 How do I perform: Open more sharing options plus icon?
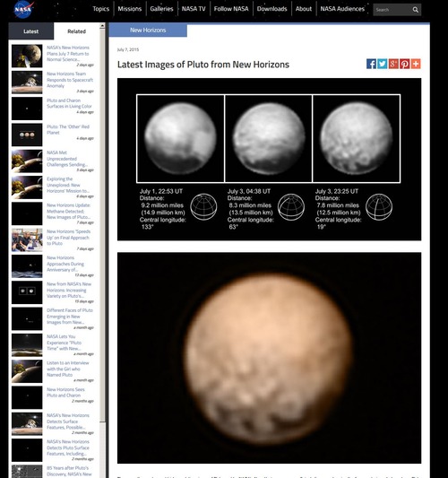tap(416, 64)
